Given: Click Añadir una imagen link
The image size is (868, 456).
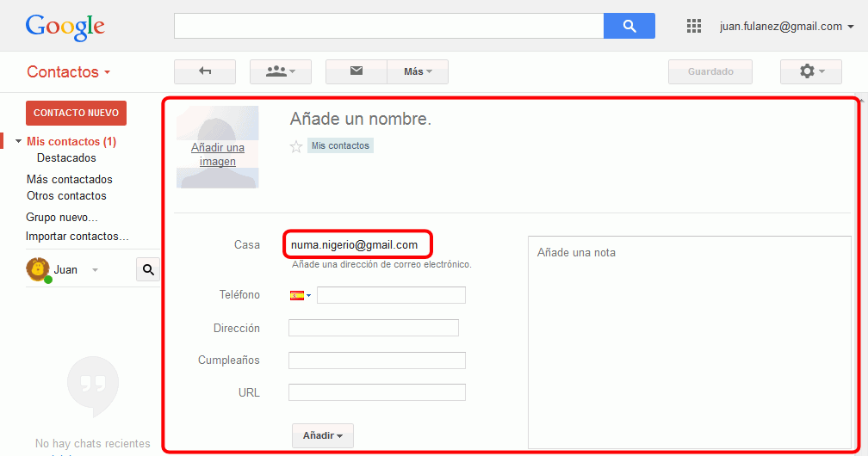Looking at the screenshot, I should [x=218, y=154].
